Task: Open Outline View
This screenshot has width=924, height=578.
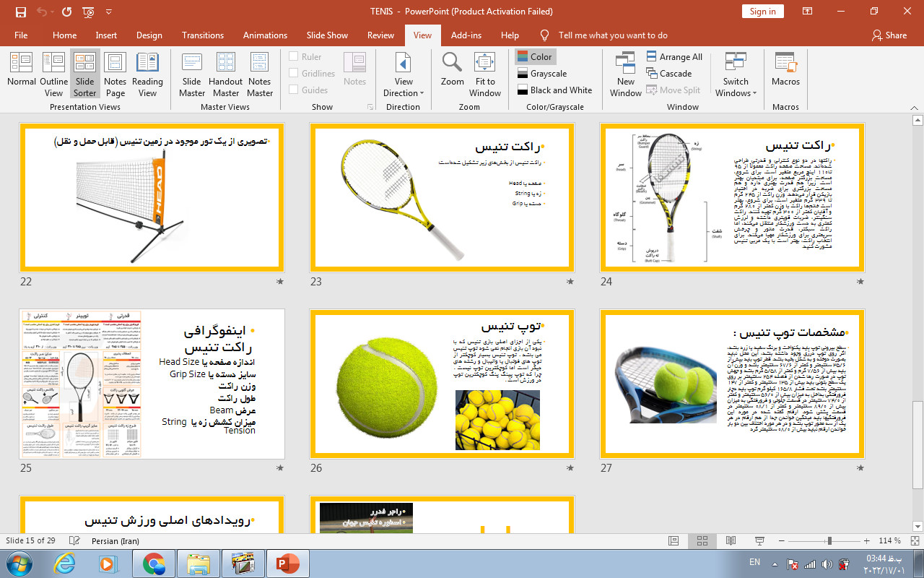Action: [x=54, y=73]
